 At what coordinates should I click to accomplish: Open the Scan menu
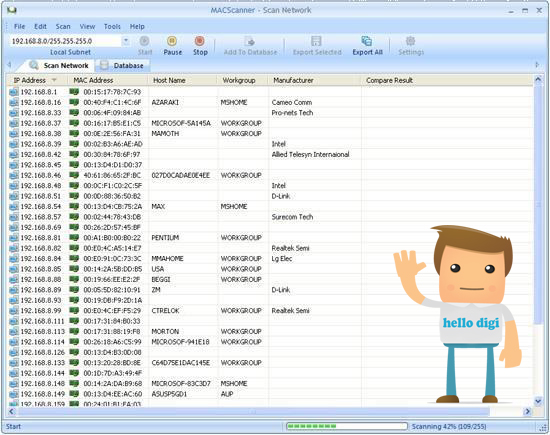point(63,27)
